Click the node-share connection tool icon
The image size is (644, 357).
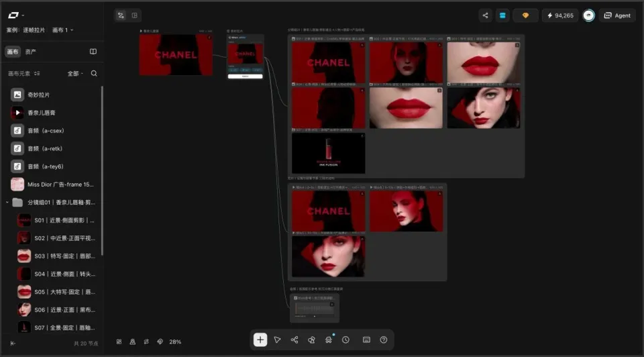[x=294, y=340]
